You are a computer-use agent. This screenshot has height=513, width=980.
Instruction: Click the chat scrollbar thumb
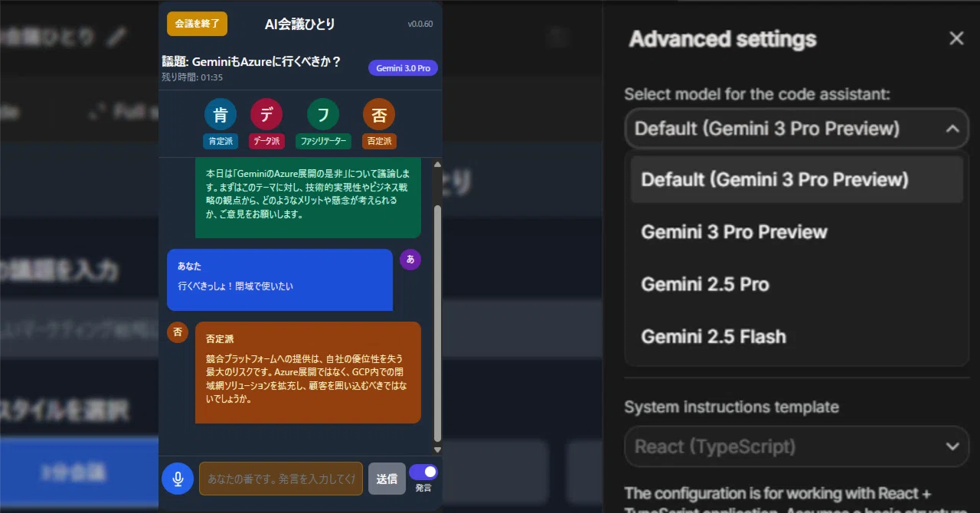437,323
